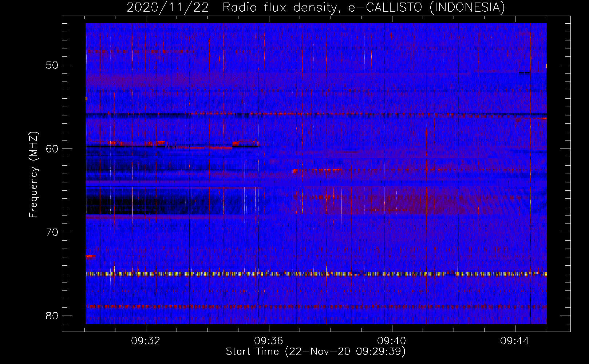Image resolution: width=589 pixels, height=364 pixels.
Task: Select the 09:32 time axis label
Action: point(146,341)
